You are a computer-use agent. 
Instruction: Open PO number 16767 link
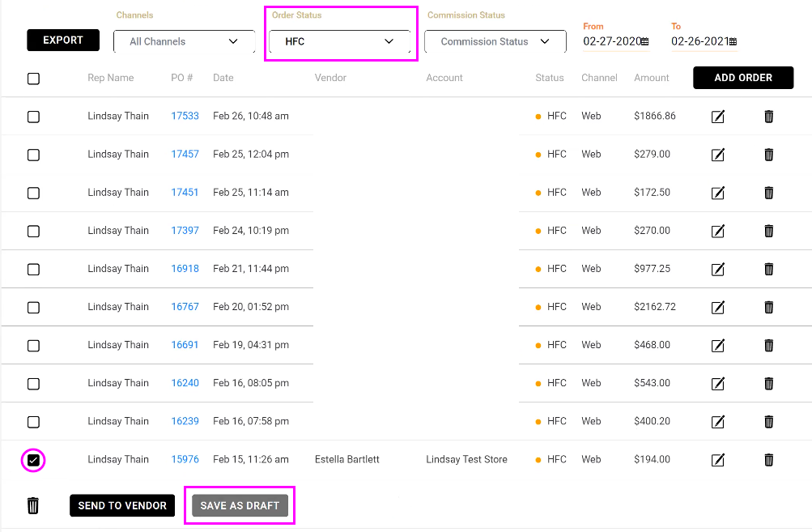185,307
